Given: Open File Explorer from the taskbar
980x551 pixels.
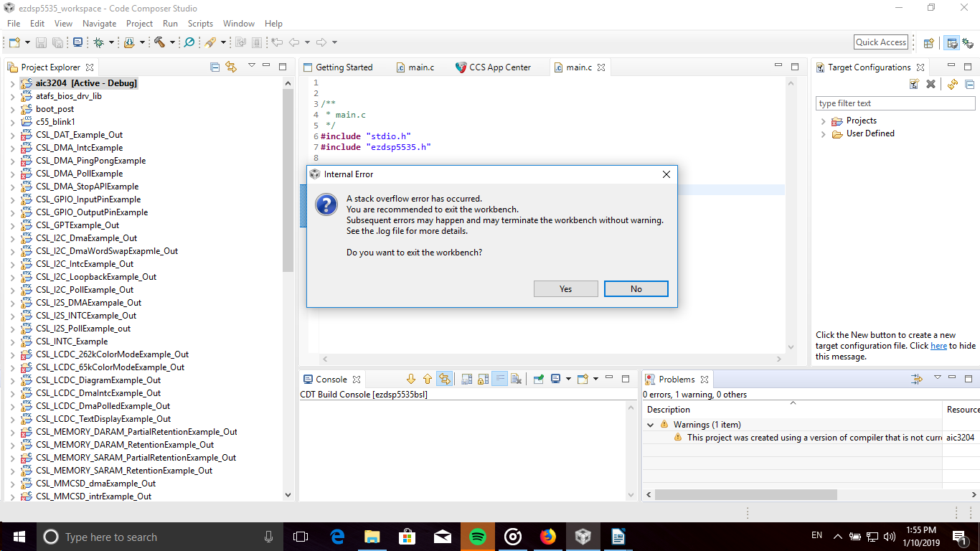Looking at the screenshot, I should coord(372,536).
